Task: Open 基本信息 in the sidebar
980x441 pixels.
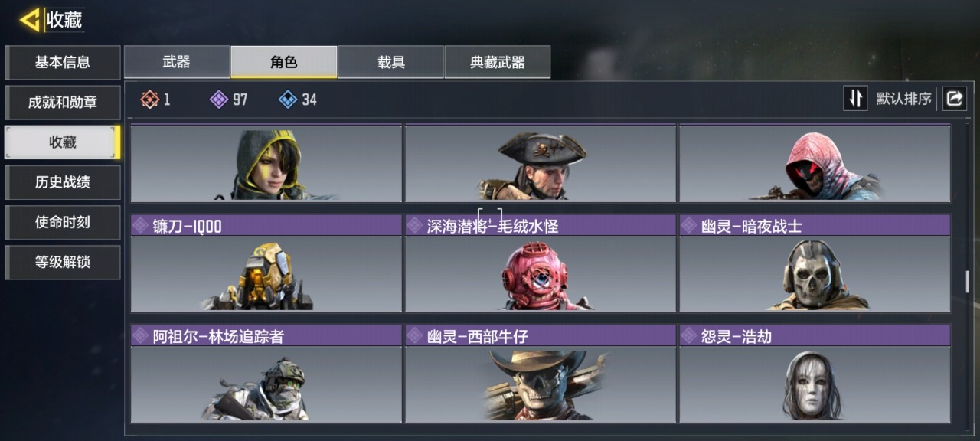Action: point(63,63)
